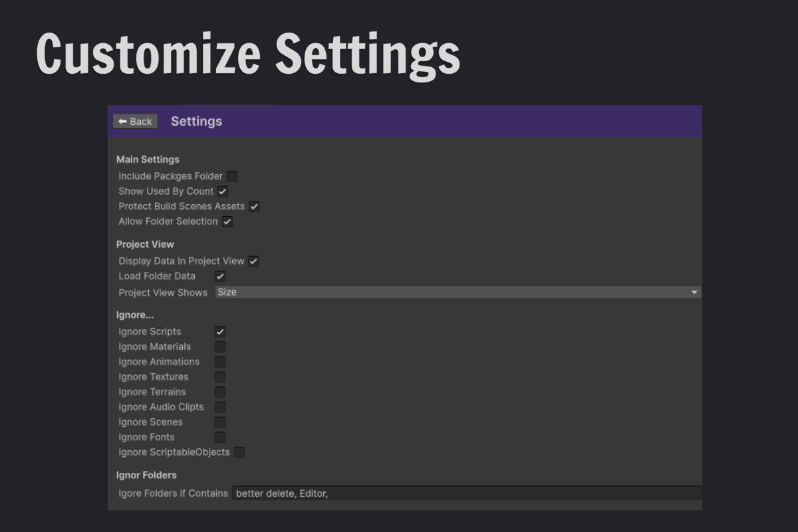Check the Ignore Animations box
The height and width of the screenshot is (532, 798).
click(x=219, y=361)
